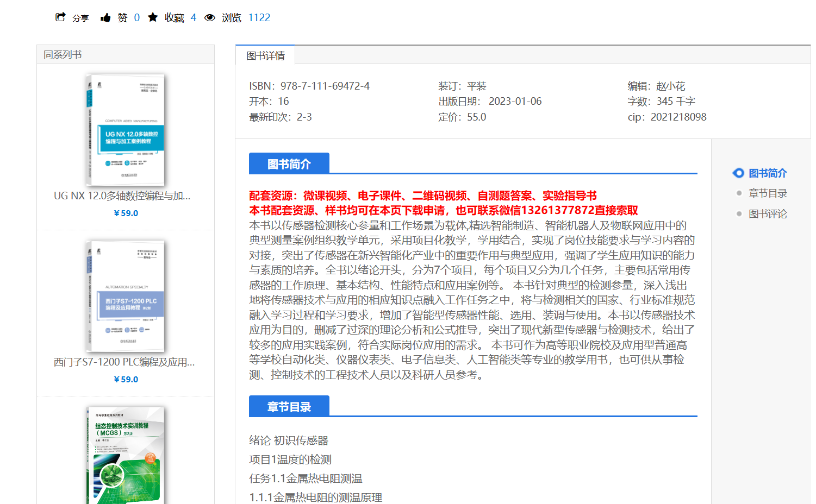
Task: Click the thumbs-up like icon
Action: (105, 18)
